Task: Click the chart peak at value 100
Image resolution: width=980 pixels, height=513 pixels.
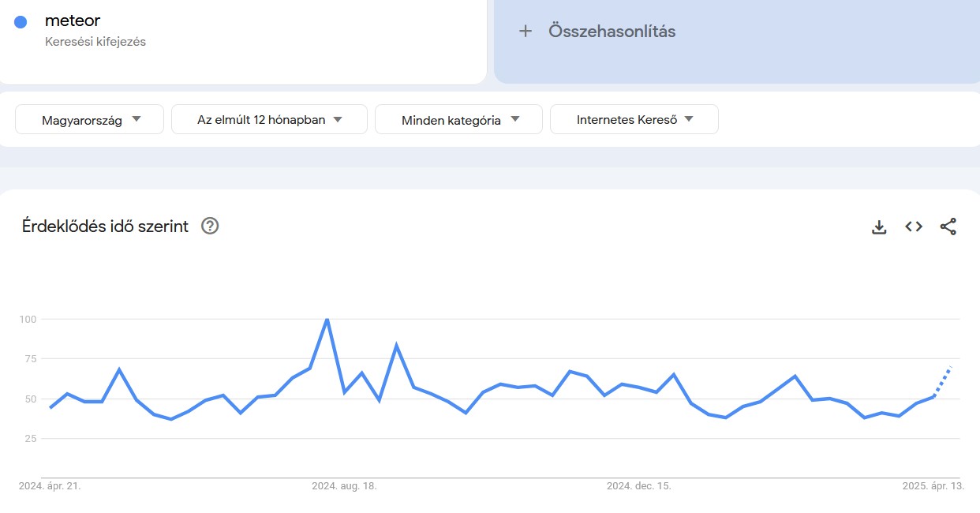Action: 327,320
